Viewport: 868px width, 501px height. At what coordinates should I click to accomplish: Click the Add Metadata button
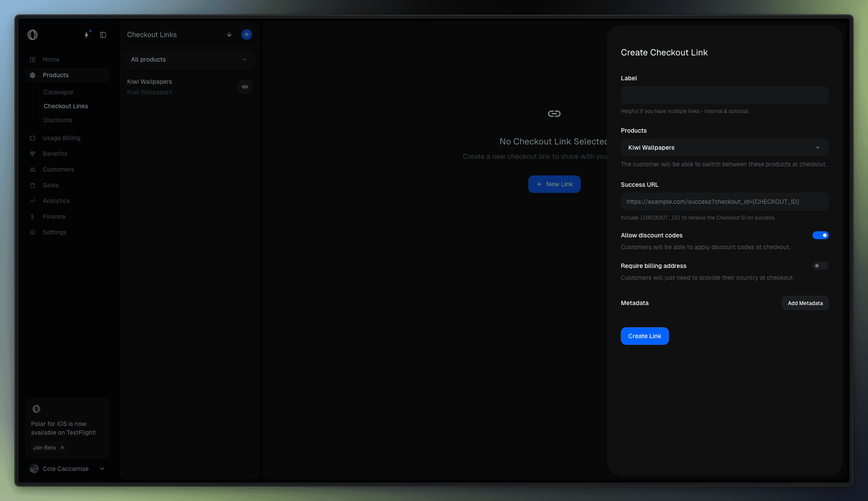tap(805, 303)
